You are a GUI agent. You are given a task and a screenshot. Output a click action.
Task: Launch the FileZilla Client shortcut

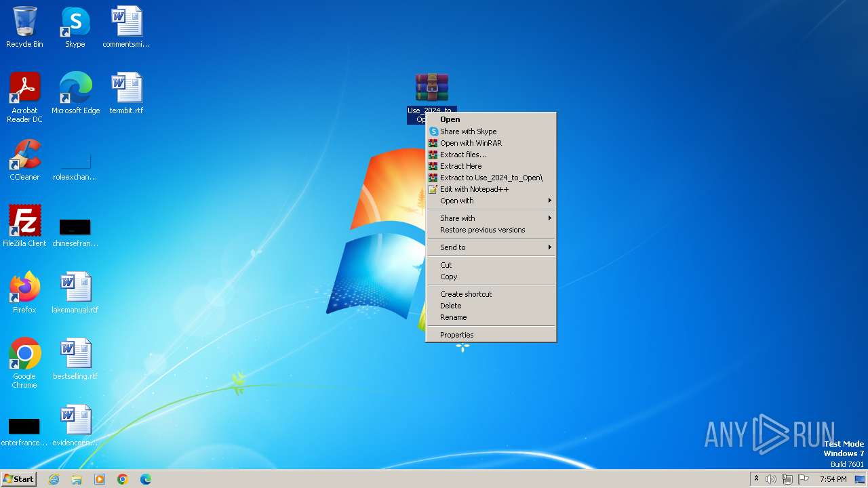coord(24,226)
